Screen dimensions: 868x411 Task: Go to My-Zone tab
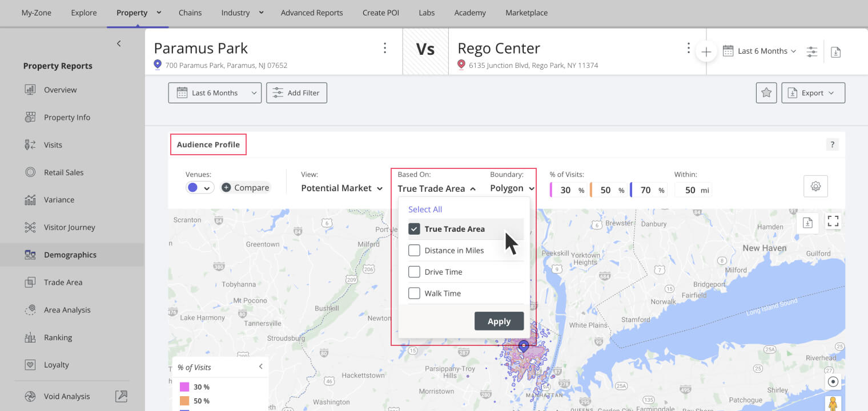coord(36,13)
